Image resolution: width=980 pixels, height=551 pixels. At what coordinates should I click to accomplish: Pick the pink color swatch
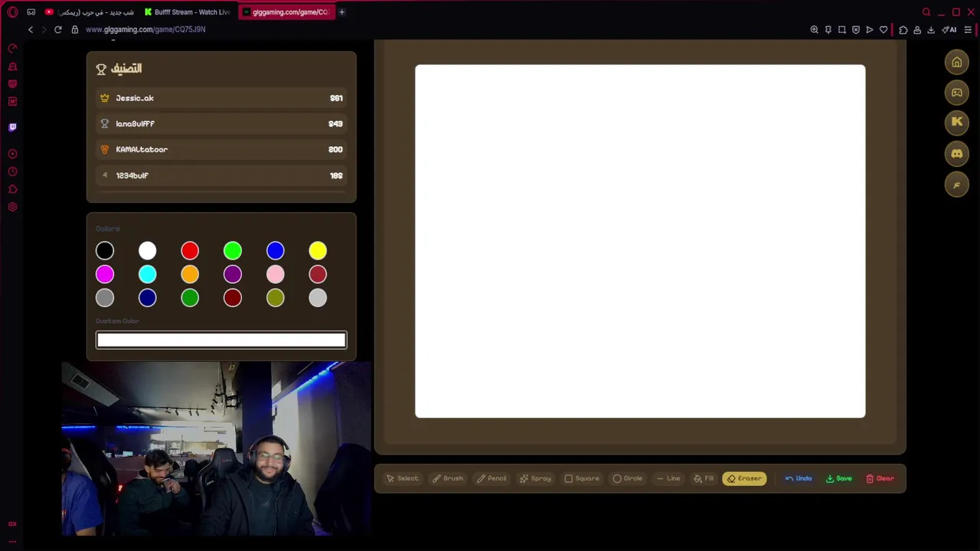(x=276, y=274)
